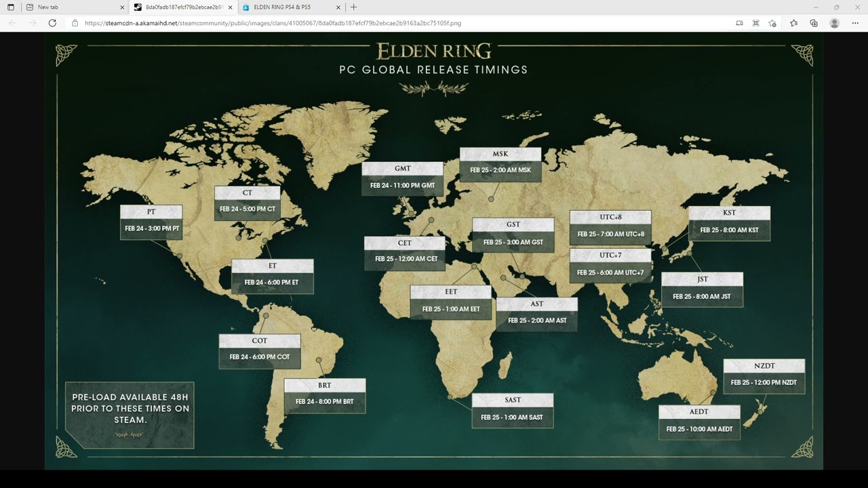Click "FEB 25 - 6:00 AM UTC+7" text
Image resolution: width=868 pixels, height=488 pixels.
coord(610,272)
